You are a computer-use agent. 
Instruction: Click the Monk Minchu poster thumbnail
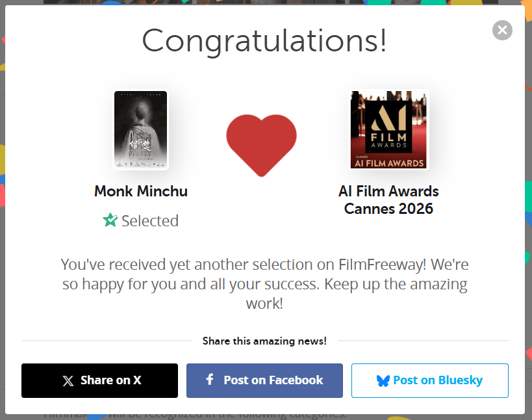tap(140, 130)
